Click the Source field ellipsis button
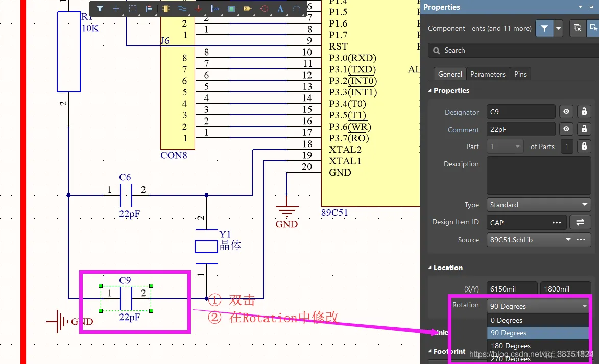599x364 pixels. (581, 240)
